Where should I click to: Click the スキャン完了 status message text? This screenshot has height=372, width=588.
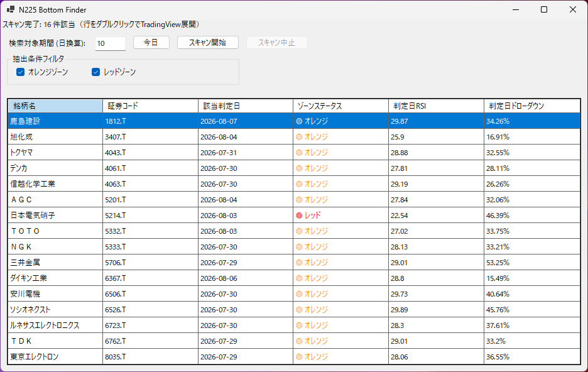click(103, 25)
